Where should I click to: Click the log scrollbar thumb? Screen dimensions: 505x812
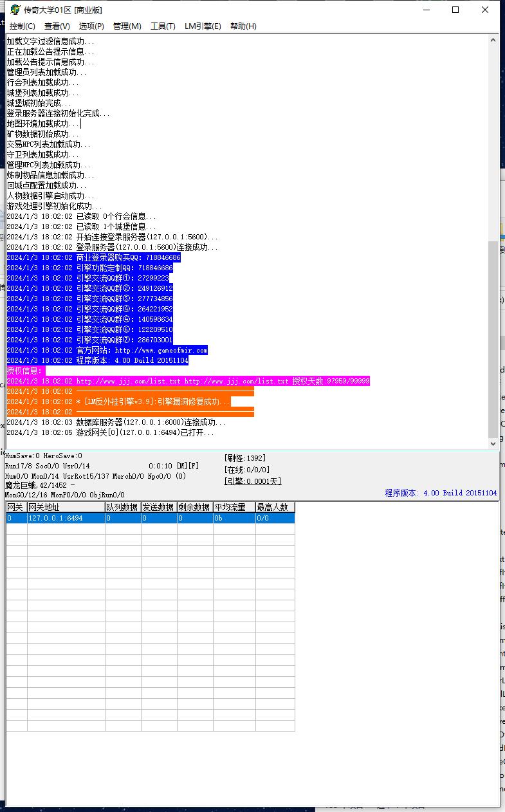[493, 339]
